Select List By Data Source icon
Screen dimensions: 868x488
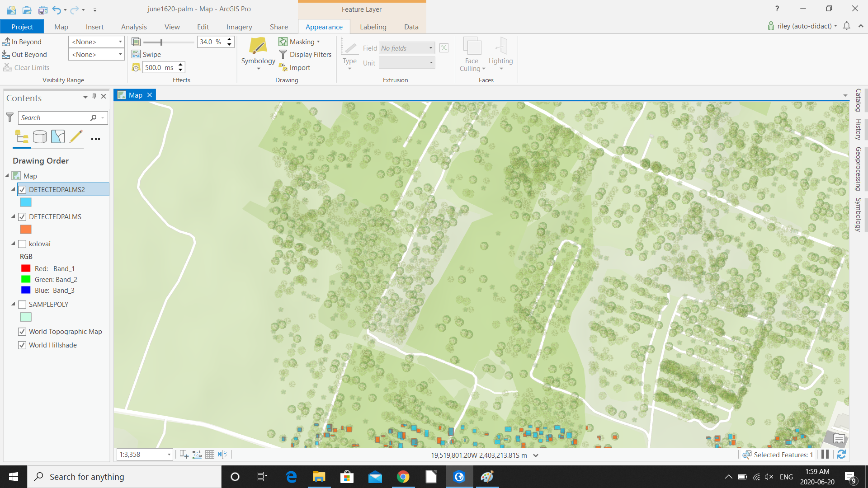40,136
